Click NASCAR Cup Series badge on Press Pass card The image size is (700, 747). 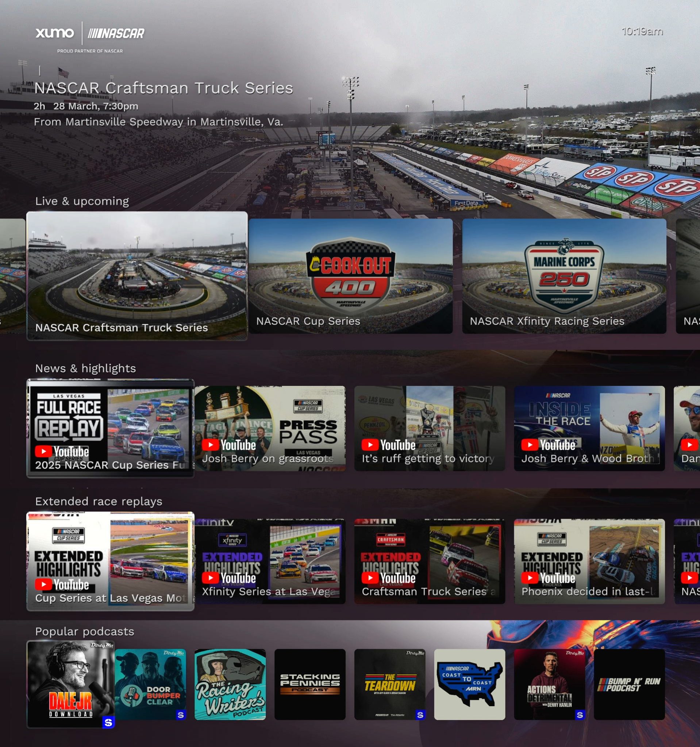(308, 406)
